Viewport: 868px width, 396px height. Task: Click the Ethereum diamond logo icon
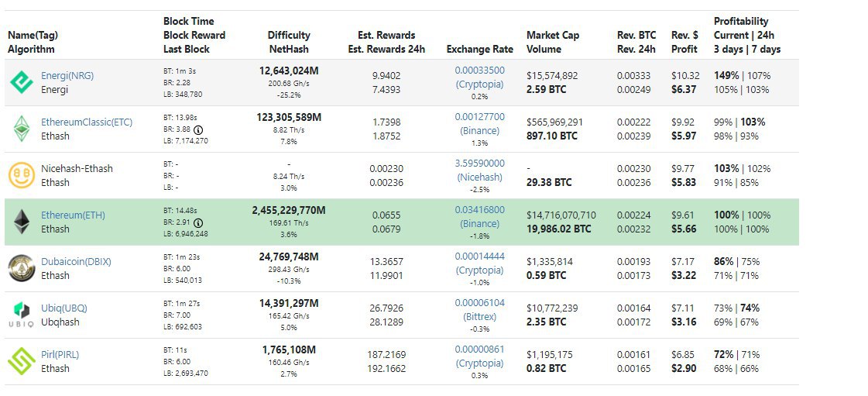pyautogui.click(x=22, y=222)
